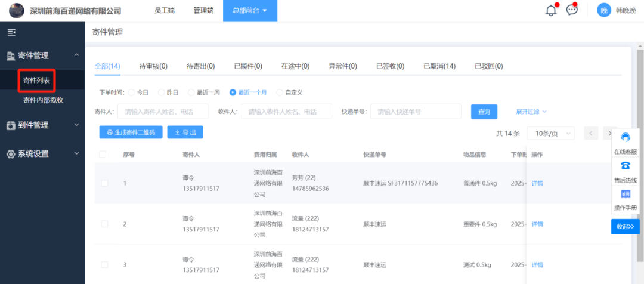
Task: Open 在线客服 headset icon
Action: [626, 138]
